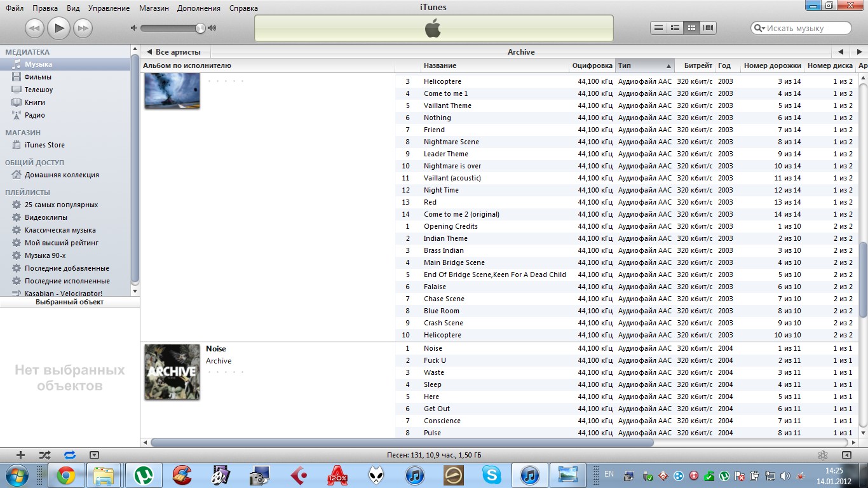868x488 pixels.
Task: Toggle the artwork viewer panel button
Action: 94,455
